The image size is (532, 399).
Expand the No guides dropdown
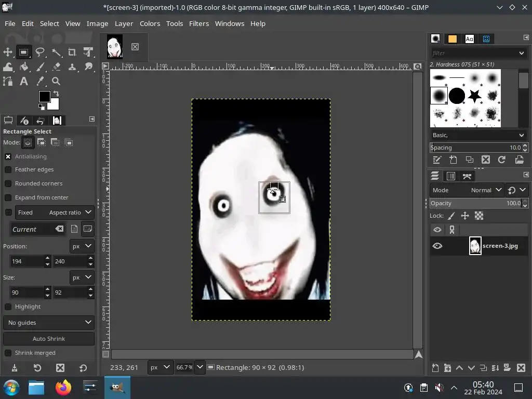[x=49, y=323]
